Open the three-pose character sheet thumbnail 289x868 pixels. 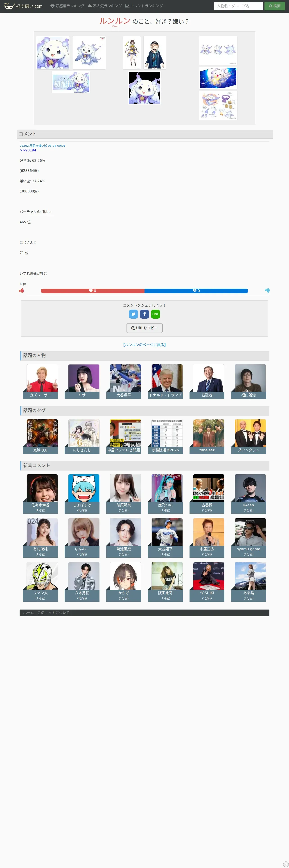218,50
